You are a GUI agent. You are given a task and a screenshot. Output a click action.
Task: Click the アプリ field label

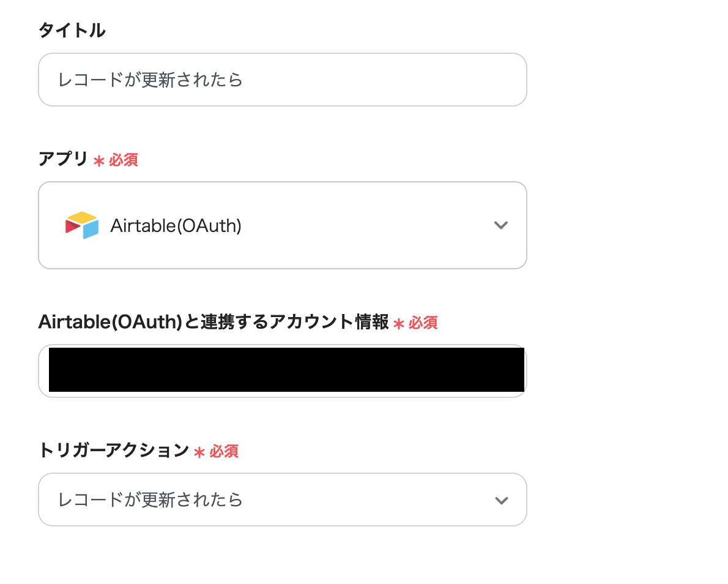(x=63, y=159)
